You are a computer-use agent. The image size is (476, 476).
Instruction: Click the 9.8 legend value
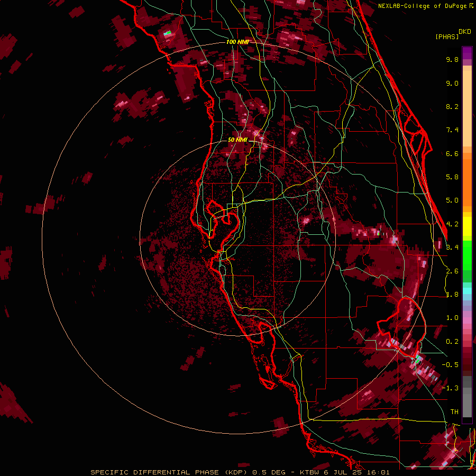point(452,59)
